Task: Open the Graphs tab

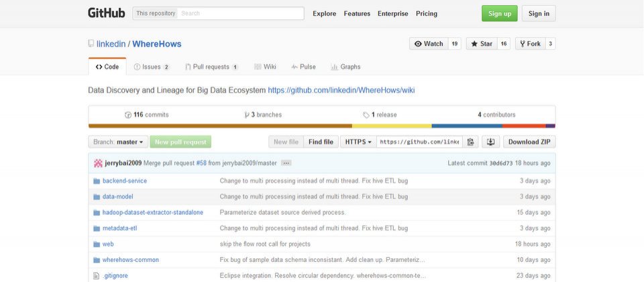Action: click(x=345, y=66)
